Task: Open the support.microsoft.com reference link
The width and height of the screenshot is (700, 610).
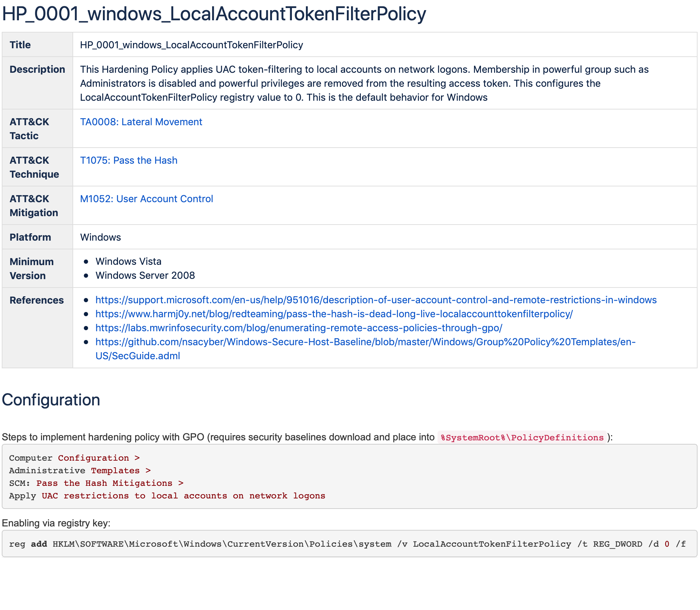Action: [x=376, y=300]
